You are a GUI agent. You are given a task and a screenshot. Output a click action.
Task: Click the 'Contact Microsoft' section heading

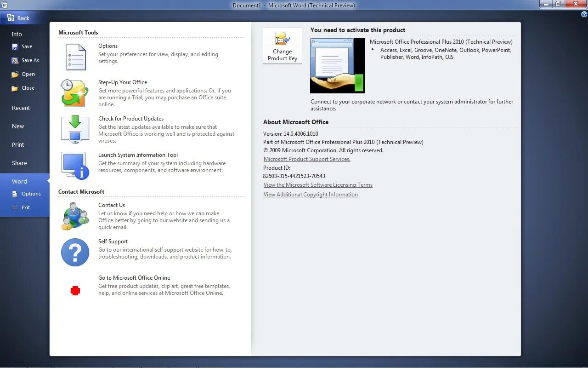tap(81, 192)
